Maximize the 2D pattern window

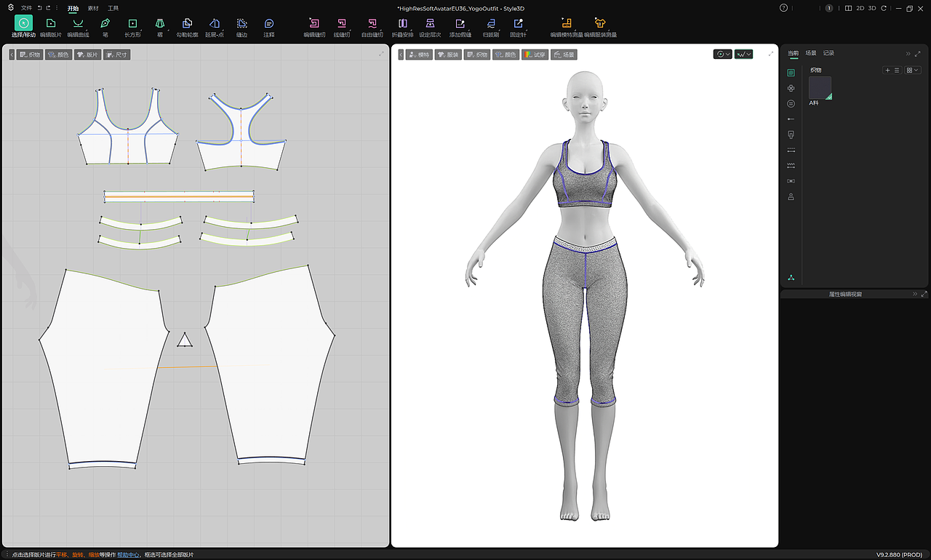click(382, 53)
